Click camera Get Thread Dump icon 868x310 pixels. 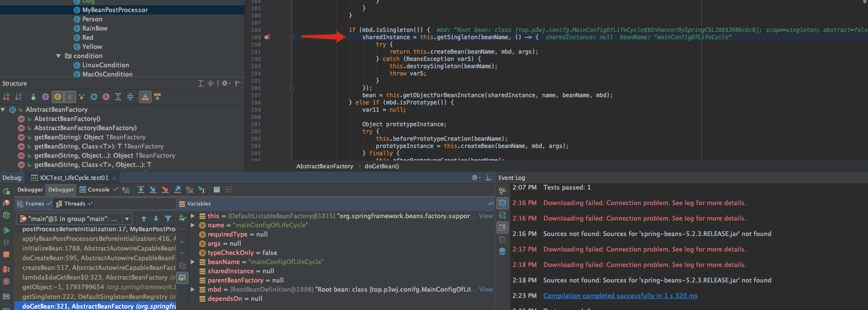click(x=6, y=296)
